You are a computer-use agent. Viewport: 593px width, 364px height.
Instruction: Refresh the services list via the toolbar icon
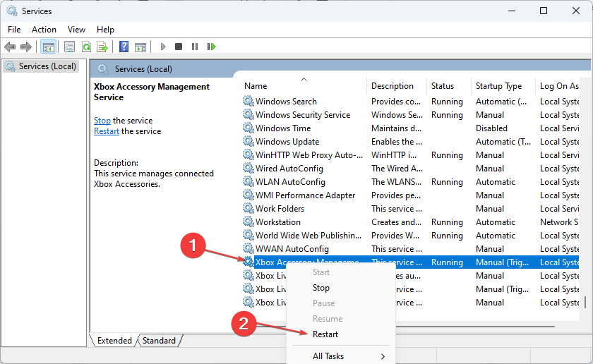pos(86,47)
